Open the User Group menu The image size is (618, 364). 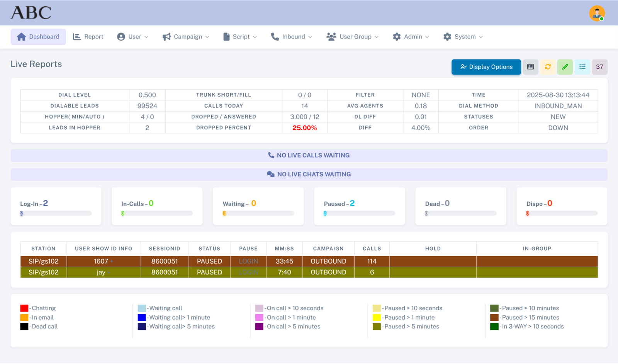(352, 36)
